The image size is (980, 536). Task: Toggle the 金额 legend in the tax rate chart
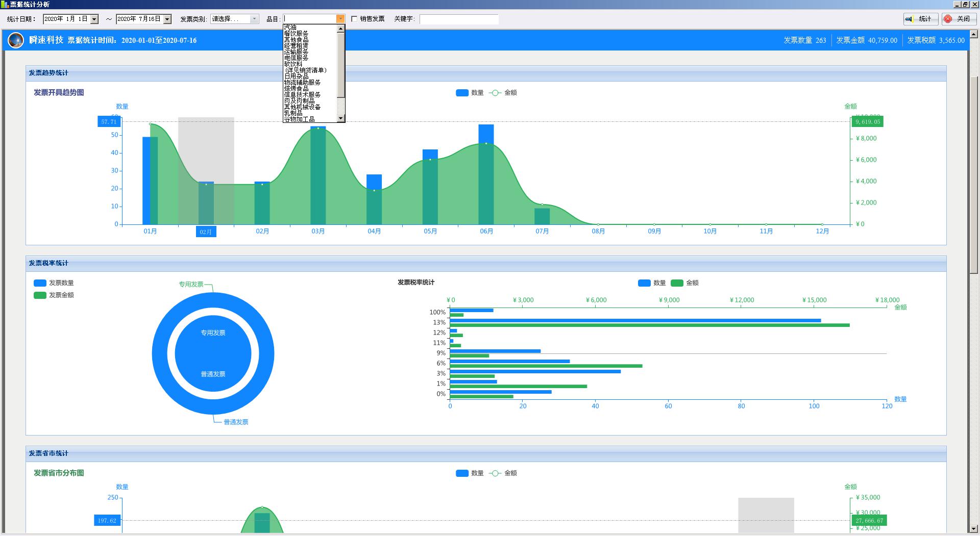click(x=684, y=283)
